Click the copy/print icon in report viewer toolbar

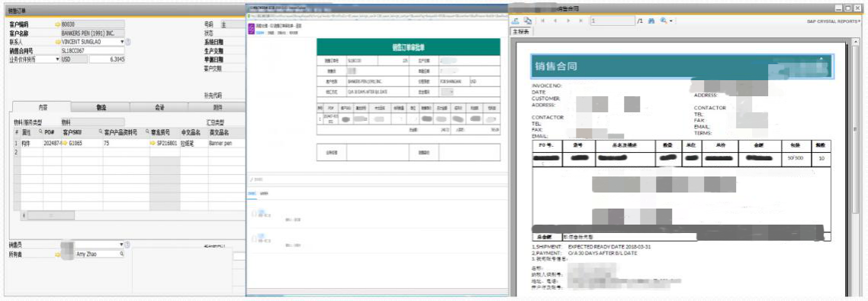tap(528, 21)
